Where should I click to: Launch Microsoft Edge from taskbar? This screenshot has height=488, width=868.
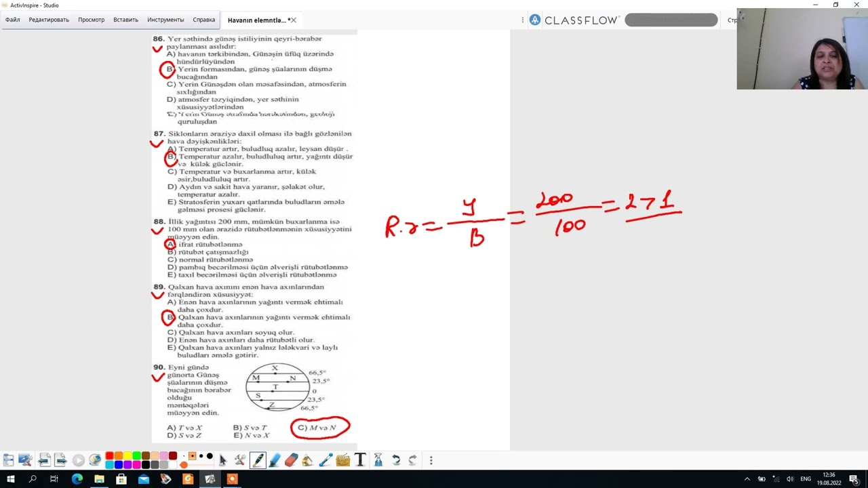77,479
